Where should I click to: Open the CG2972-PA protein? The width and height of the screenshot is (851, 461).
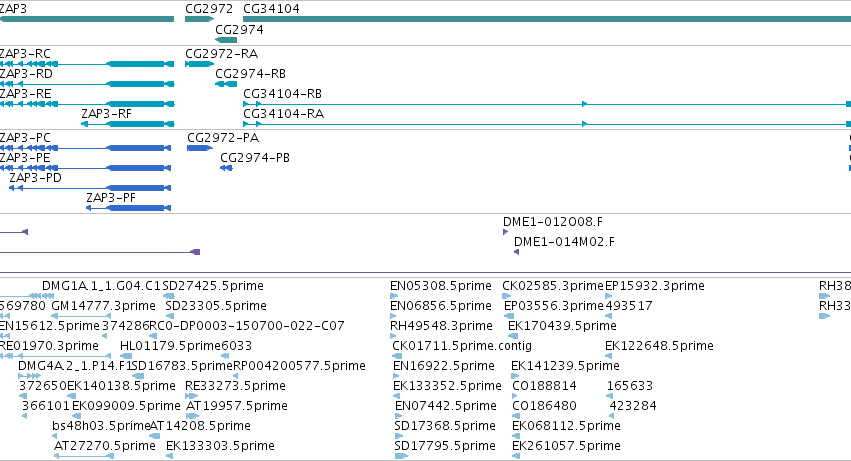(x=200, y=148)
